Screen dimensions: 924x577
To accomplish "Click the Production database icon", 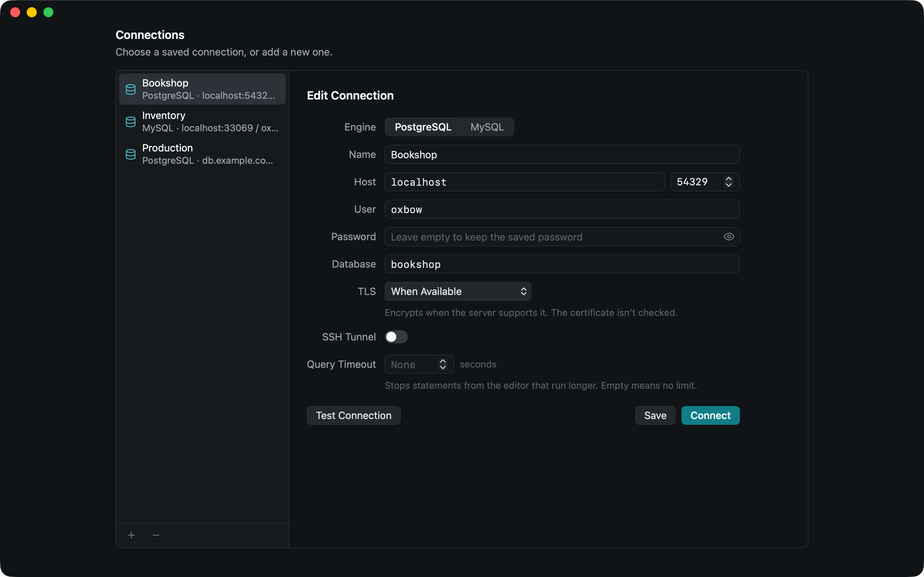I will pos(131,154).
